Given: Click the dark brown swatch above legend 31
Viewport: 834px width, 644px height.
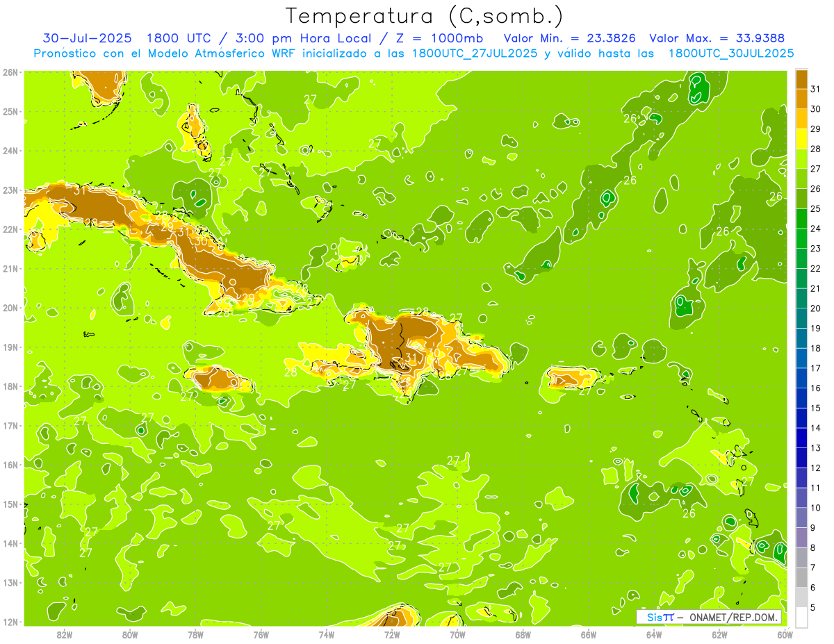Looking at the screenshot, I should coord(801,79).
